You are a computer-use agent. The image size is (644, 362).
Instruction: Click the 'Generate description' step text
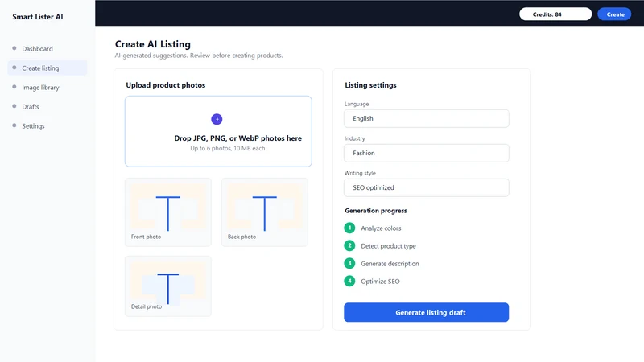390,264
